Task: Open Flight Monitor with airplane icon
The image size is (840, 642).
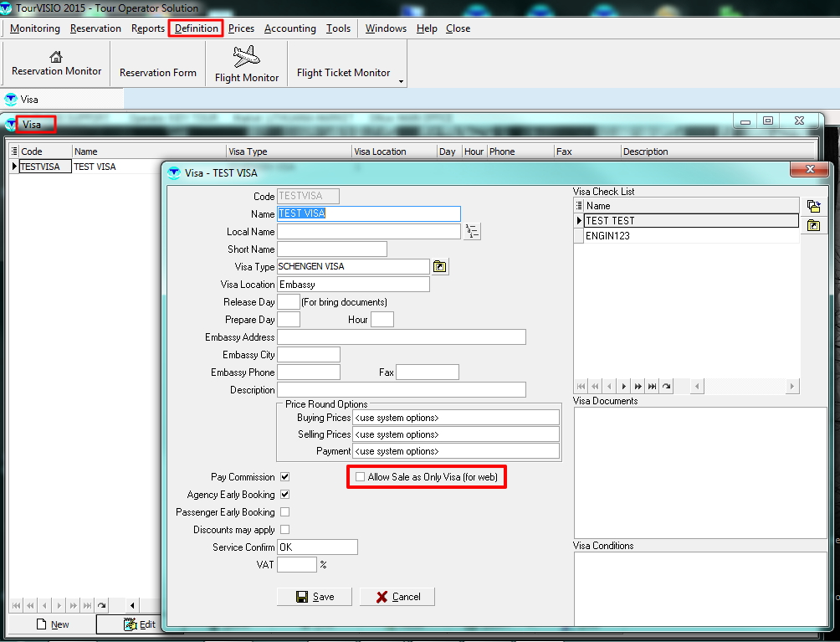Action: tap(247, 64)
